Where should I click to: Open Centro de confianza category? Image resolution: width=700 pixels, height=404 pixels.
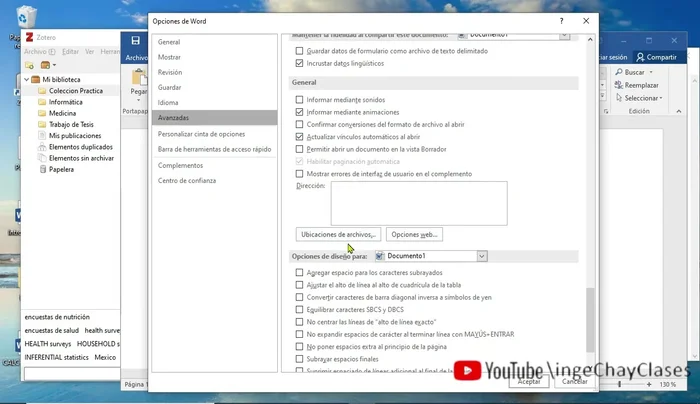189,180
